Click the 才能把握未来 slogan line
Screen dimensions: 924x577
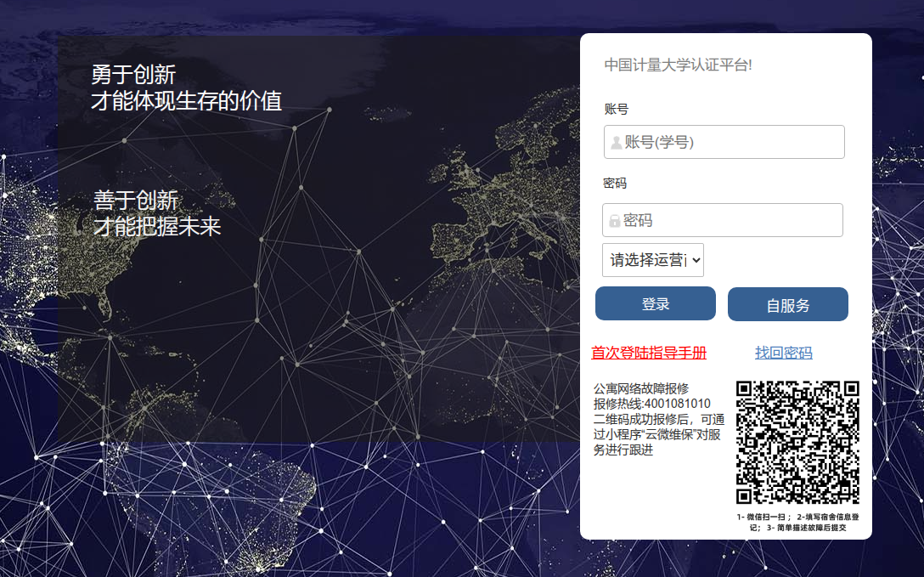pos(157,226)
